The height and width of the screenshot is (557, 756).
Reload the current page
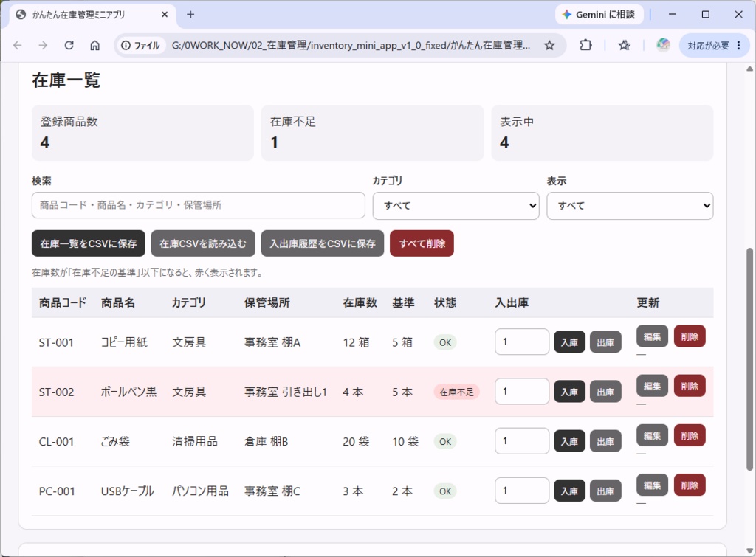click(x=69, y=45)
